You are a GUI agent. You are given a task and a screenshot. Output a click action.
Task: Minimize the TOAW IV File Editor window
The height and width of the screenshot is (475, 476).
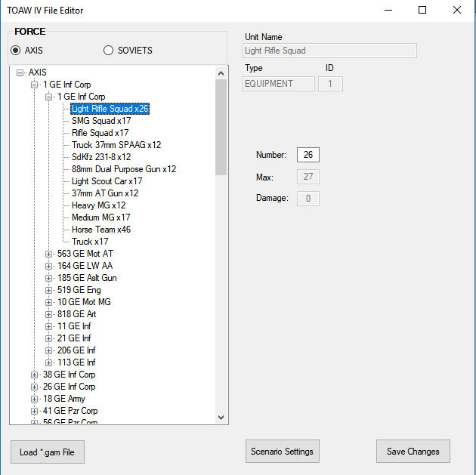[388, 10]
